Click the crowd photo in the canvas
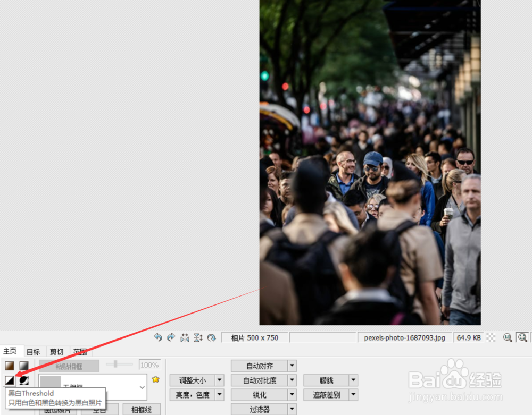The image size is (532, 415). click(x=370, y=162)
